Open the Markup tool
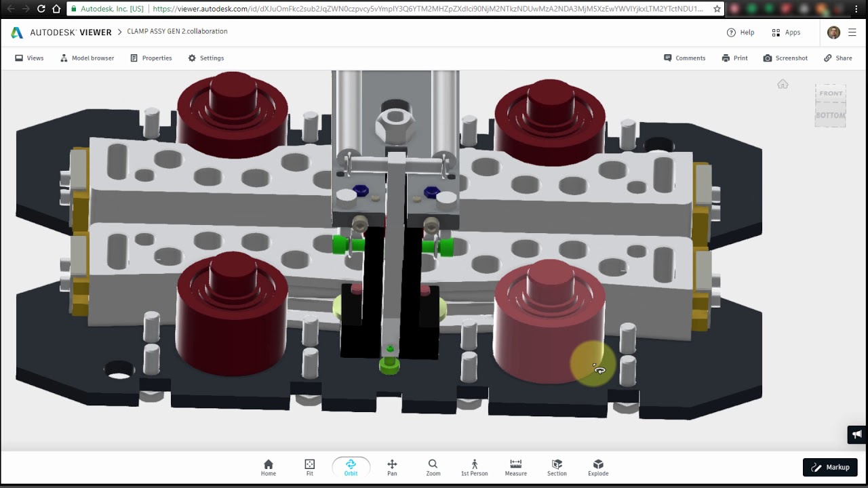868x488 pixels. [x=830, y=467]
